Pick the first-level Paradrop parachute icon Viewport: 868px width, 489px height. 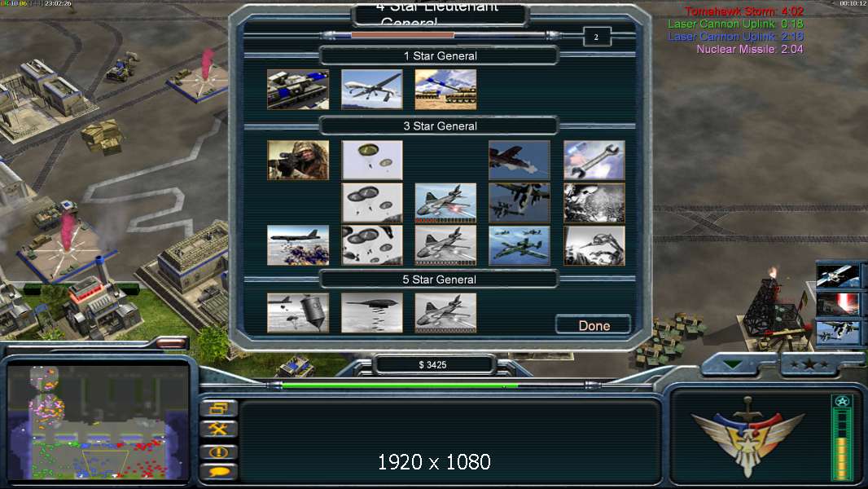point(372,160)
